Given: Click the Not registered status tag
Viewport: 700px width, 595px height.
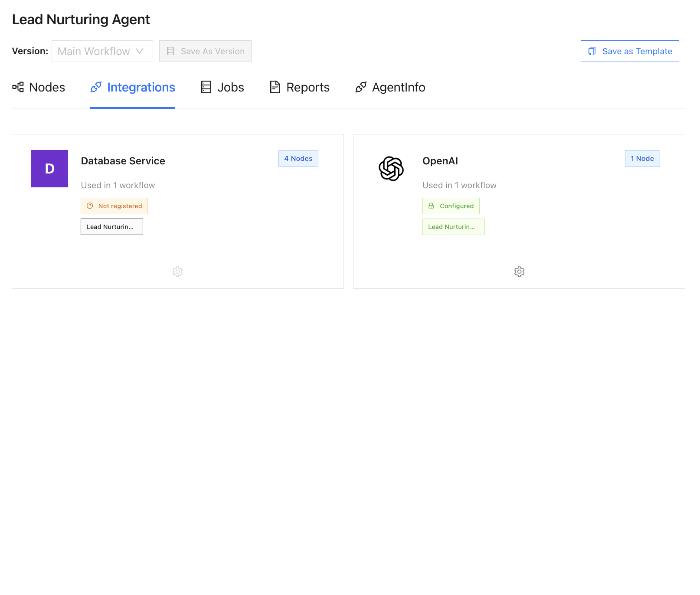Looking at the screenshot, I should pos(114,206).
